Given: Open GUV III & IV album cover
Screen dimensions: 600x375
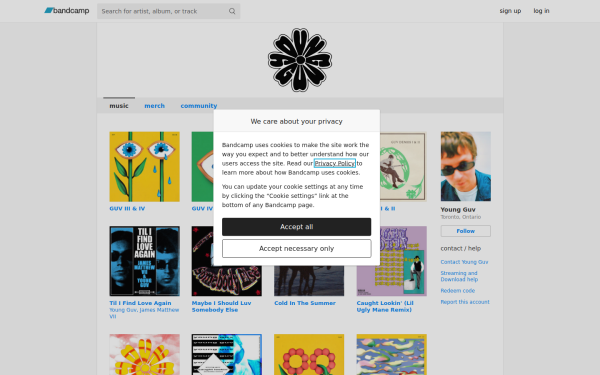Looking at the screenshot, I should (145, 167).
